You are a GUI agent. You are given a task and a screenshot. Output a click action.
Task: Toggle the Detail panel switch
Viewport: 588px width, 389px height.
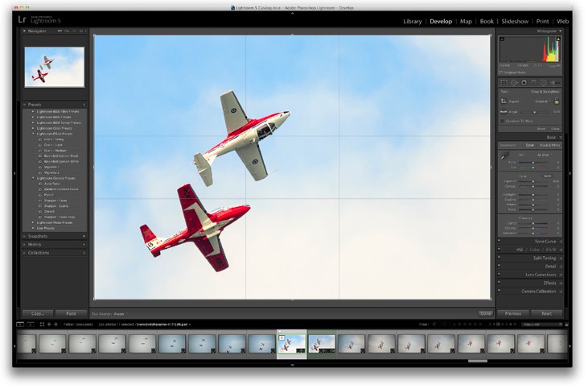coord(500,267)
